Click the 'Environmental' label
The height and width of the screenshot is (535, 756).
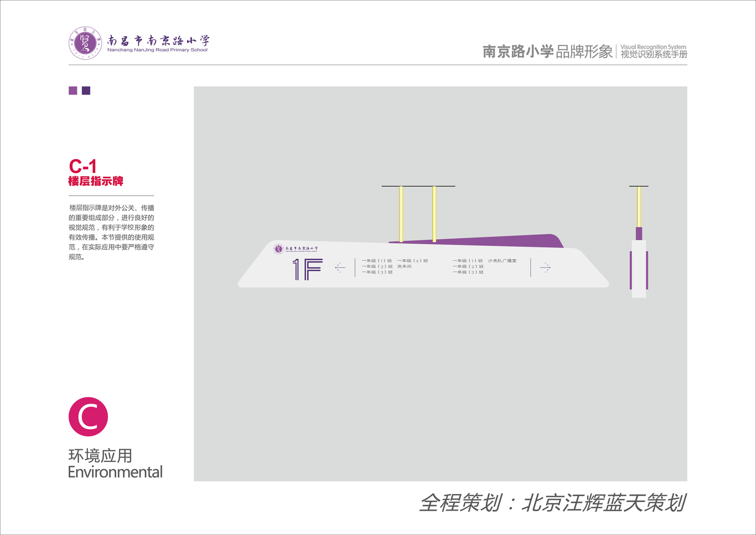115,472
